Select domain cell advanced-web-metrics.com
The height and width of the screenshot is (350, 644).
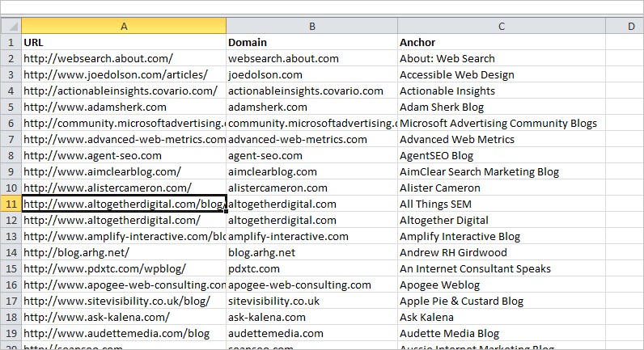click(311, 139)
